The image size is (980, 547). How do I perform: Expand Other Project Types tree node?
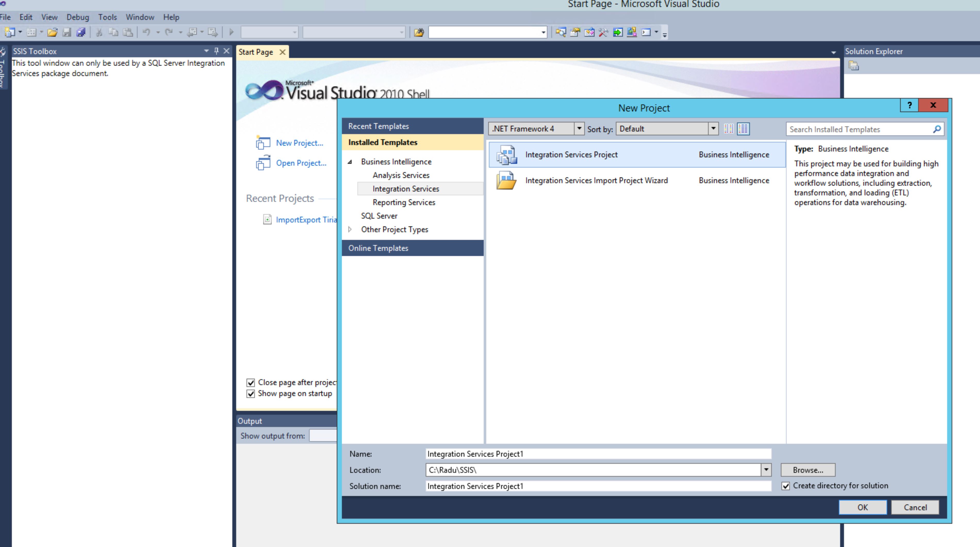(350, 229)
